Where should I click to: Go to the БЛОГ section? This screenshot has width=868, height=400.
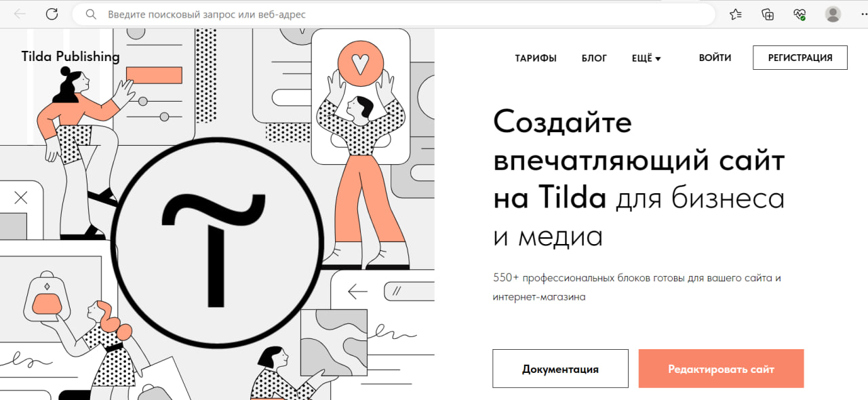click(594, 58)
